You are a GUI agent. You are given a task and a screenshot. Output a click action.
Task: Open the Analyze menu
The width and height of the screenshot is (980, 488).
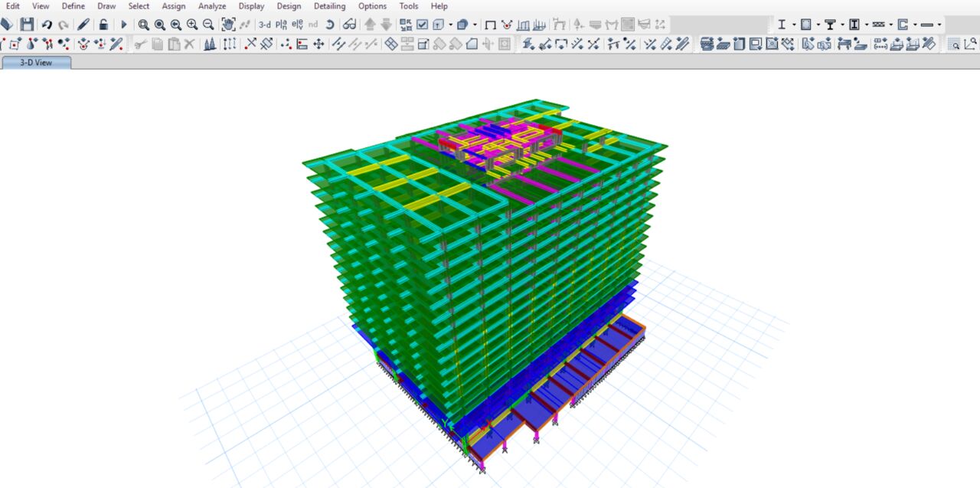212,6
